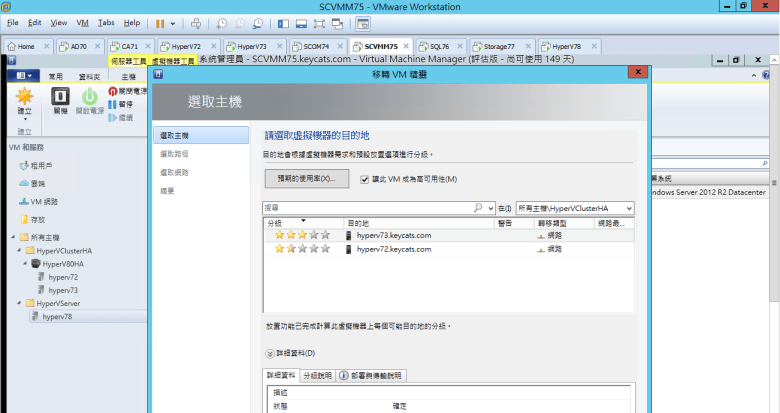
Task: Click the VMware take snapshot clock icon
Action: (x=222, y=22)
